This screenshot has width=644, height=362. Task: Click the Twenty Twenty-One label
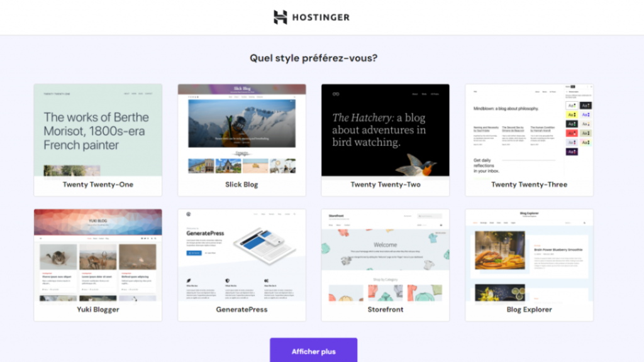[97, 185]
